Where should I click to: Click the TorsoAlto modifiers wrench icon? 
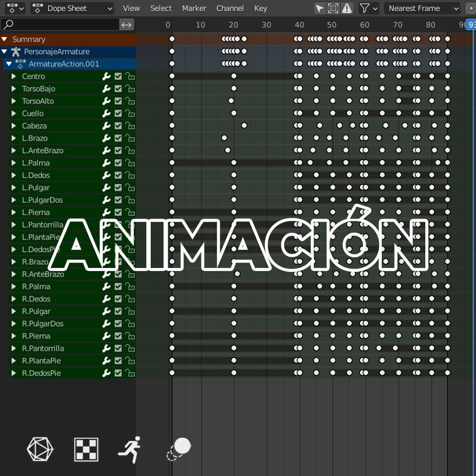(106, 101)
